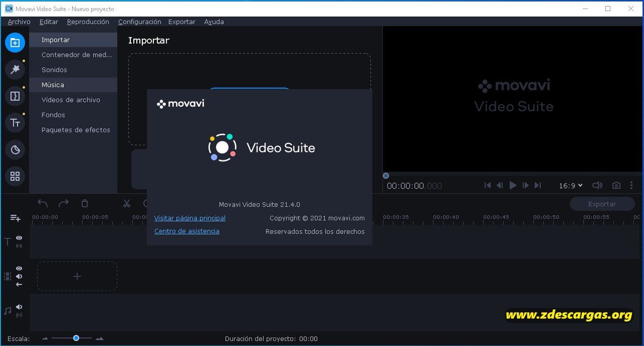Image resolution: width=644 pixels, height=346 pixels.
Task: Select Paquetes de efectos category
Action: point(73,130)
